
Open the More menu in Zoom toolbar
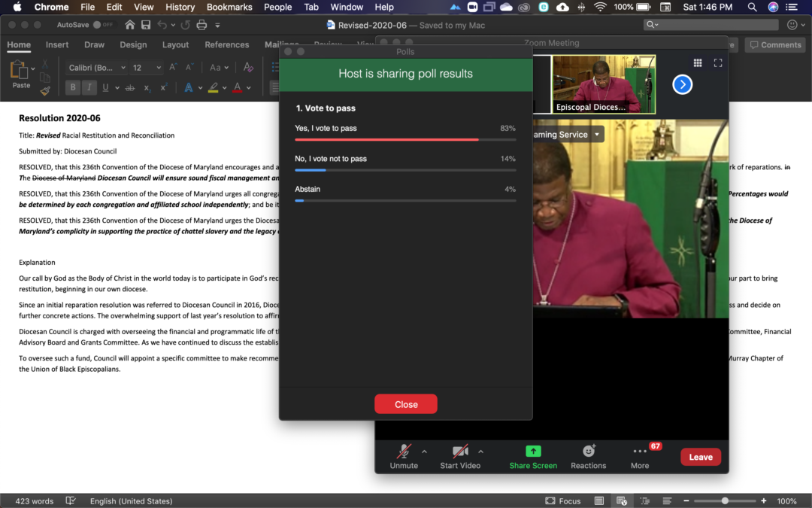pos(640,457)
